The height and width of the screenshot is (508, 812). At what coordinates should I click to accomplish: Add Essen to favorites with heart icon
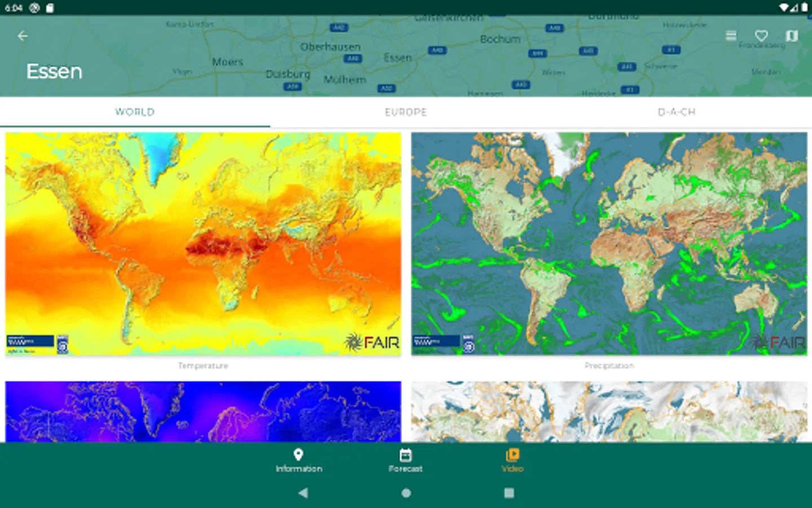(761, 36)
